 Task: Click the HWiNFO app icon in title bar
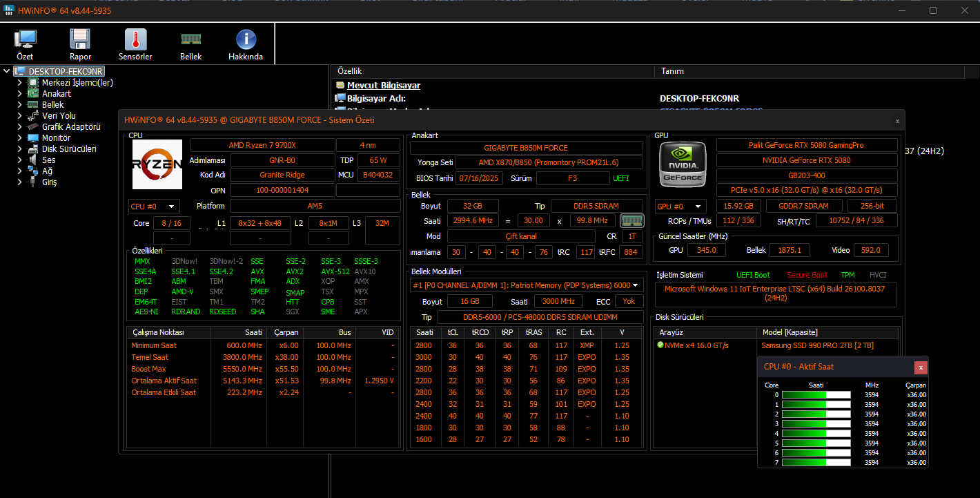pos(9,10)
